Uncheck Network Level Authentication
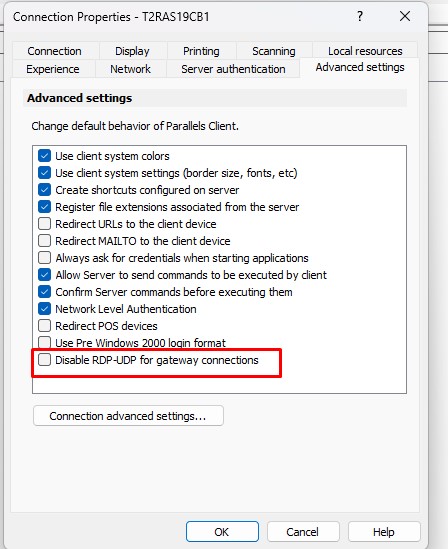448x549 pixels. pyautogui.click(x=44, y=308)
